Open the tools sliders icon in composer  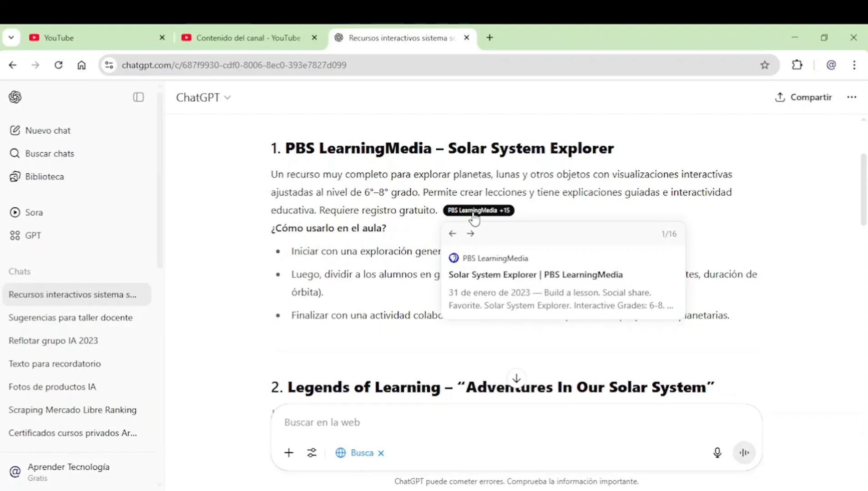(312, 452)
